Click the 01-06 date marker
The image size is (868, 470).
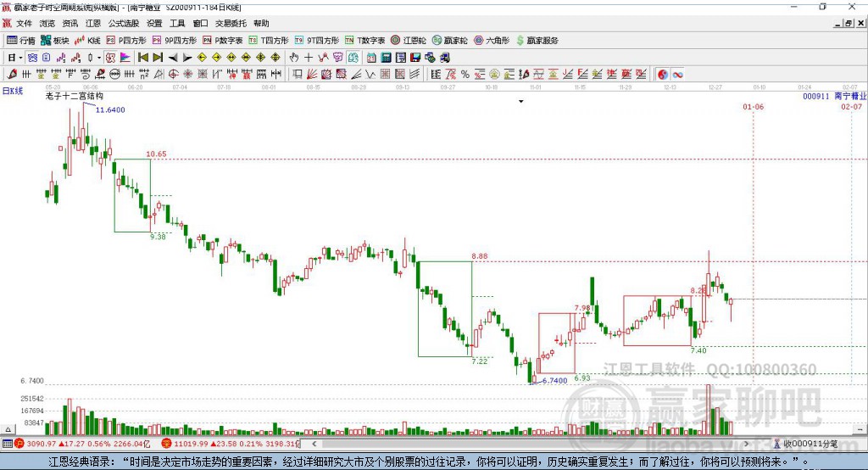tap(753, 106)
